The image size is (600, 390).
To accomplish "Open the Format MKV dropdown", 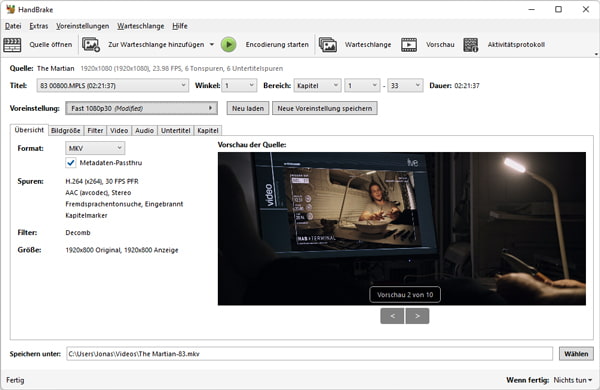I will pos(95,148).
